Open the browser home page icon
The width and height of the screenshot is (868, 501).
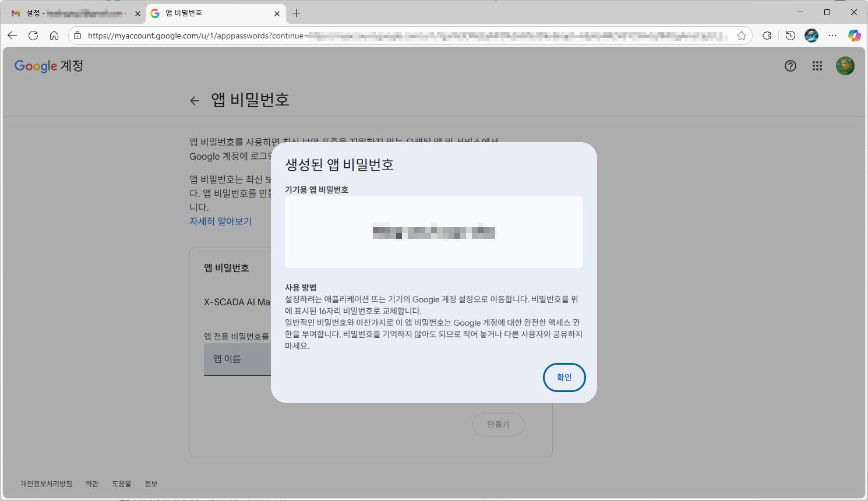54,36
